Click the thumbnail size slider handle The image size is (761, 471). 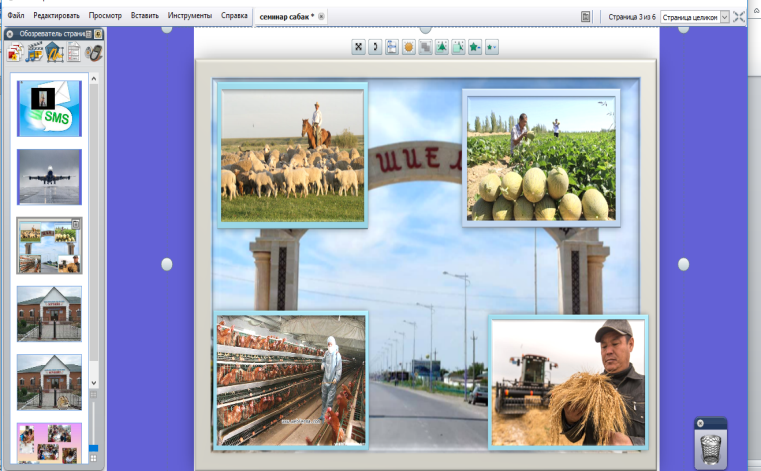[94, 449]
